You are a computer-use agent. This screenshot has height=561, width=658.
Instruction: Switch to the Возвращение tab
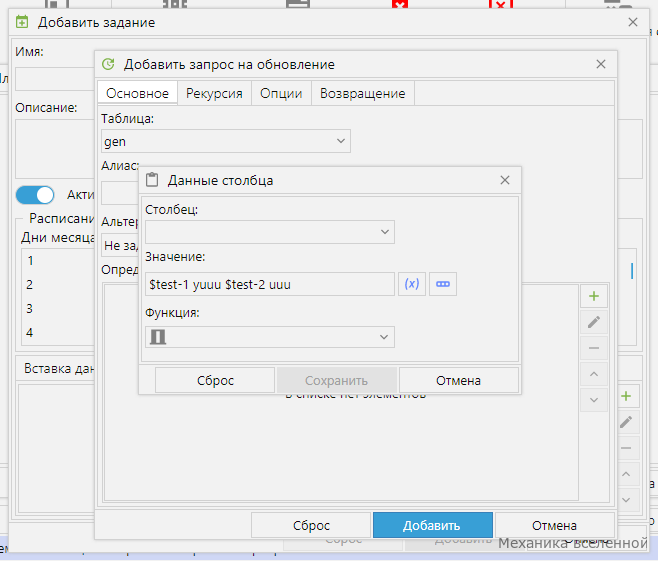(x=363, y=93)
